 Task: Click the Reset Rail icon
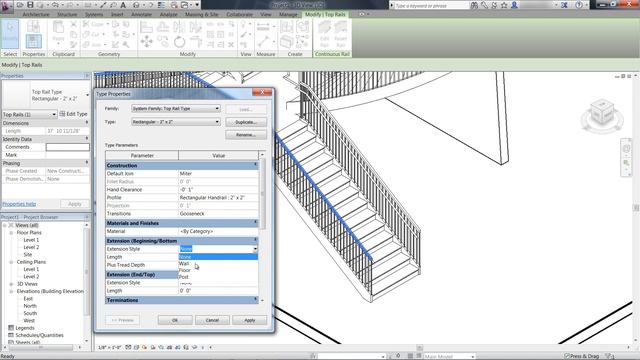click(x=340, y=34)
